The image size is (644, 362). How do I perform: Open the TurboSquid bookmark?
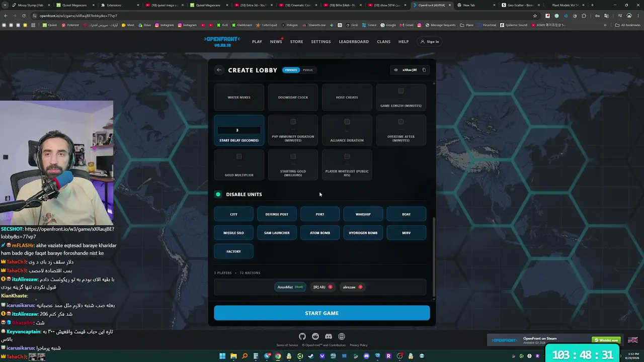pyautogui.click(x=267, y=25)
